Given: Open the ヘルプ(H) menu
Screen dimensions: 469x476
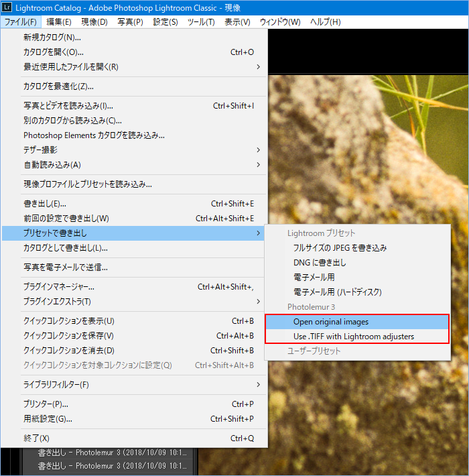Looking at the screenshot, I should coord(325,22).
